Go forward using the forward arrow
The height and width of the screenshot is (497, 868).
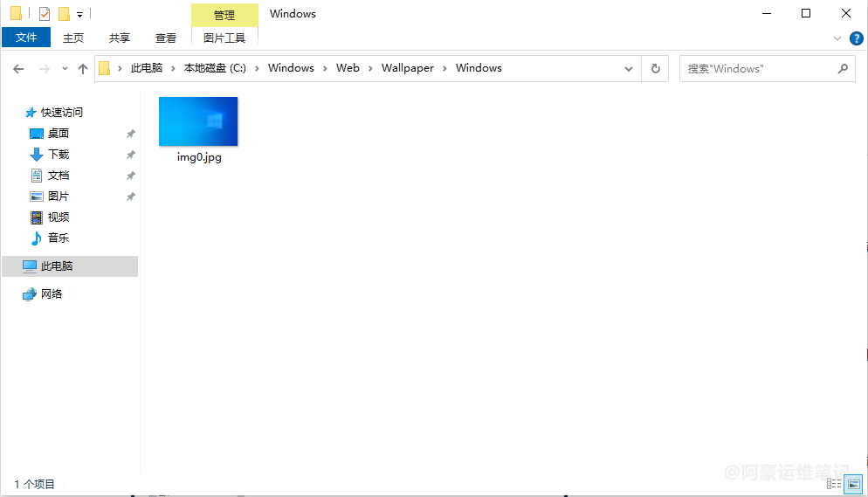click(45, 69)
